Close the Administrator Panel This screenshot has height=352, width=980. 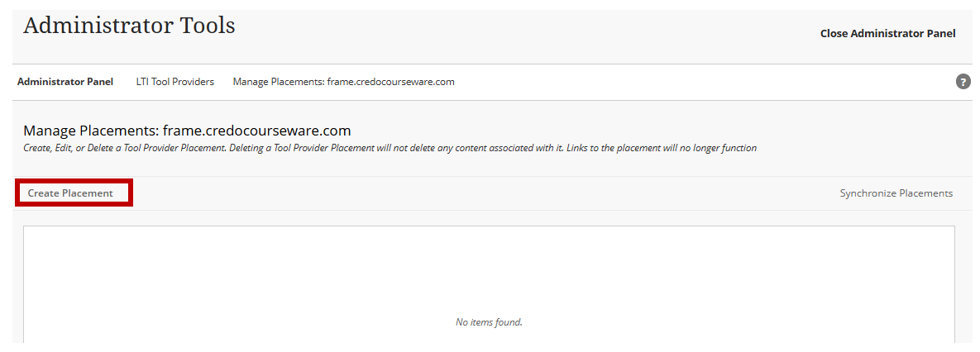887,34
